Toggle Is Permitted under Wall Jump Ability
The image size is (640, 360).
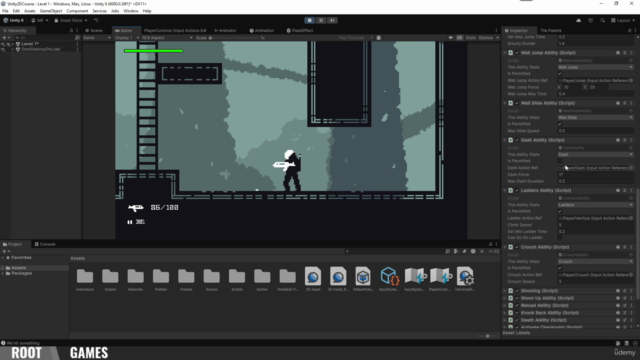pyautogui.click(x=560, y=74)
